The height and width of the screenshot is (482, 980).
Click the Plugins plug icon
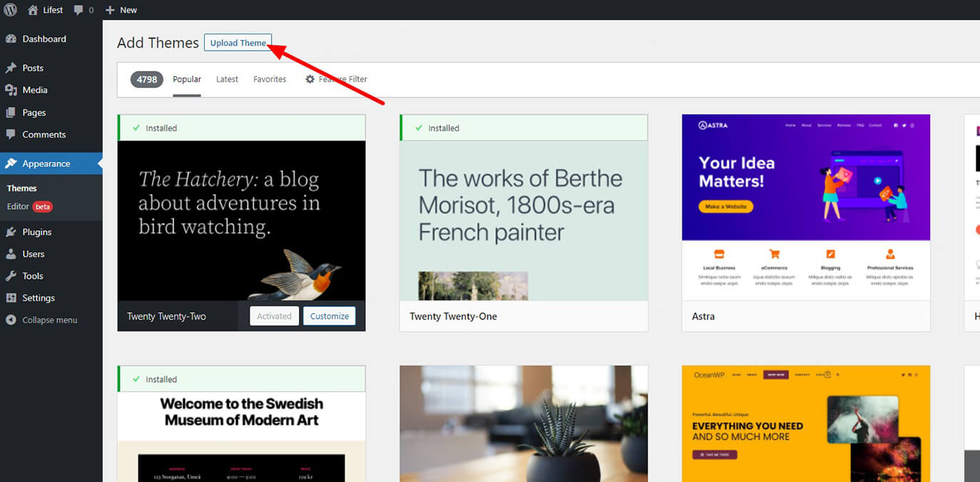[x=11, y=232]
